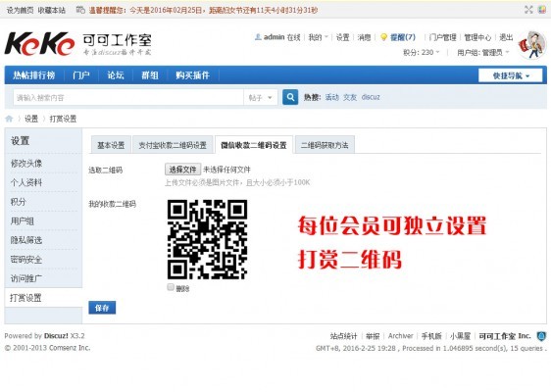
Task: Open the 论坛 nav item
Action: tap(116, 75)
